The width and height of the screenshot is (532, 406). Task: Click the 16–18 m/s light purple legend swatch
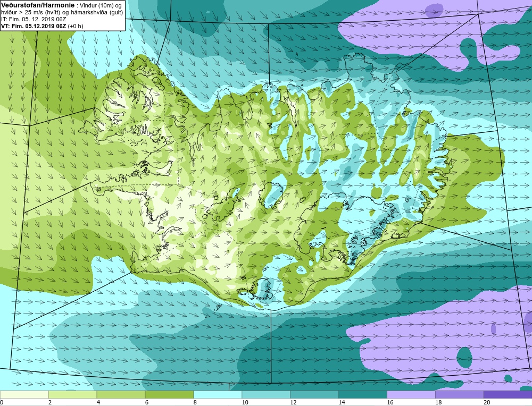(x=411, y=394)
